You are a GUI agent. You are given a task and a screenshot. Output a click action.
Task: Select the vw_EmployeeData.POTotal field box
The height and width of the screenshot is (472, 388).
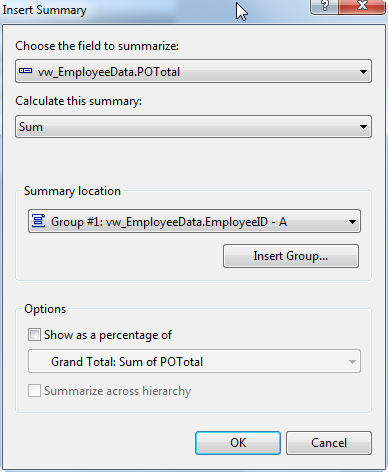(x=193, y=71)
